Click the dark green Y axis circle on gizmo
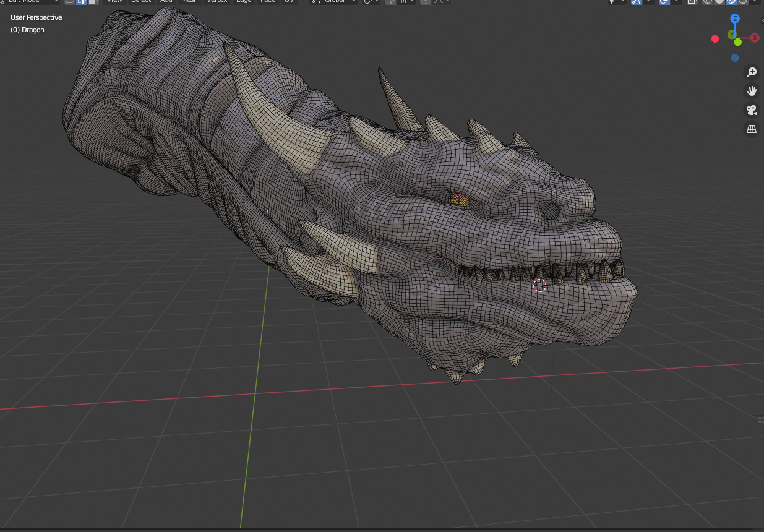Viewport: 764px width, 532px height. click(731, 35)
